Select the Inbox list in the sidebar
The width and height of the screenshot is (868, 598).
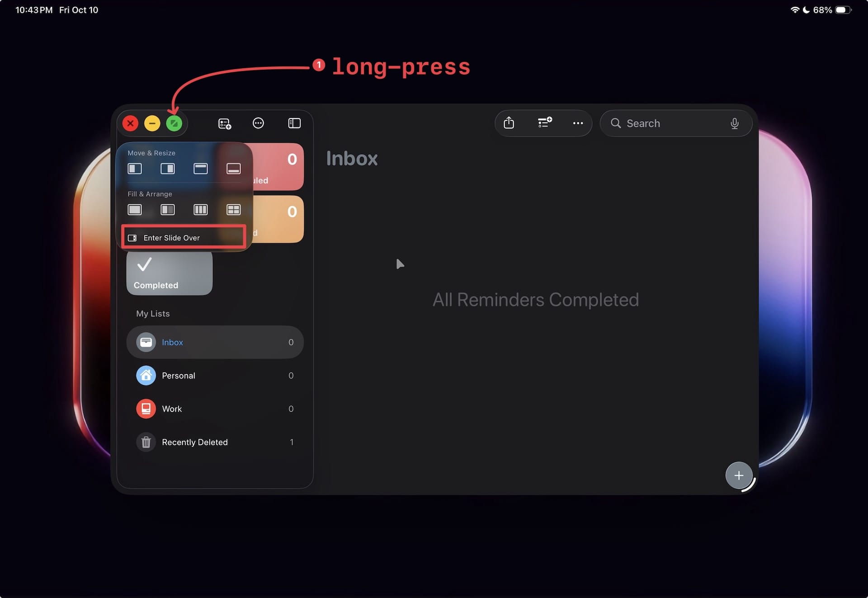point(172,342)
